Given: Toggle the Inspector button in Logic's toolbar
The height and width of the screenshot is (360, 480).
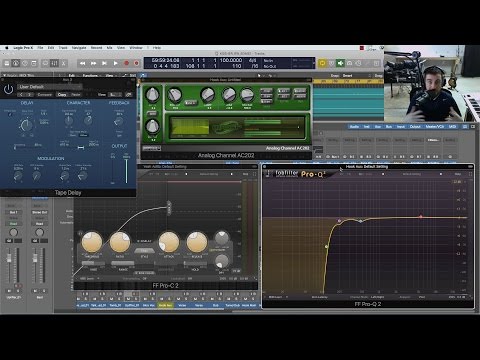Looking at the screenshot, I should click(16, 63).
